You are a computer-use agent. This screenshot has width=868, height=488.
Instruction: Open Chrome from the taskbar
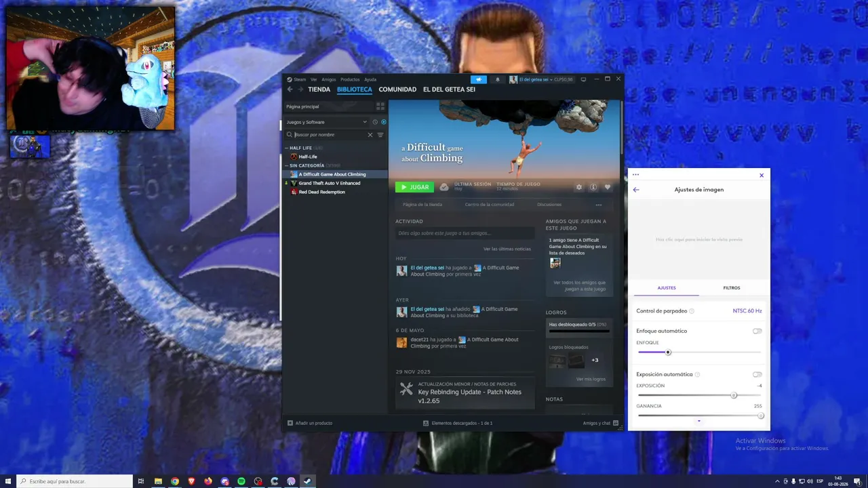(175, 481)
